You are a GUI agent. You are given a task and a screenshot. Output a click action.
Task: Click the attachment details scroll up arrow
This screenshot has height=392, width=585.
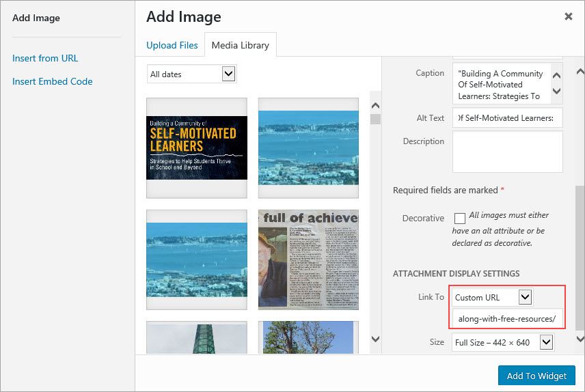tap(580, 72)
